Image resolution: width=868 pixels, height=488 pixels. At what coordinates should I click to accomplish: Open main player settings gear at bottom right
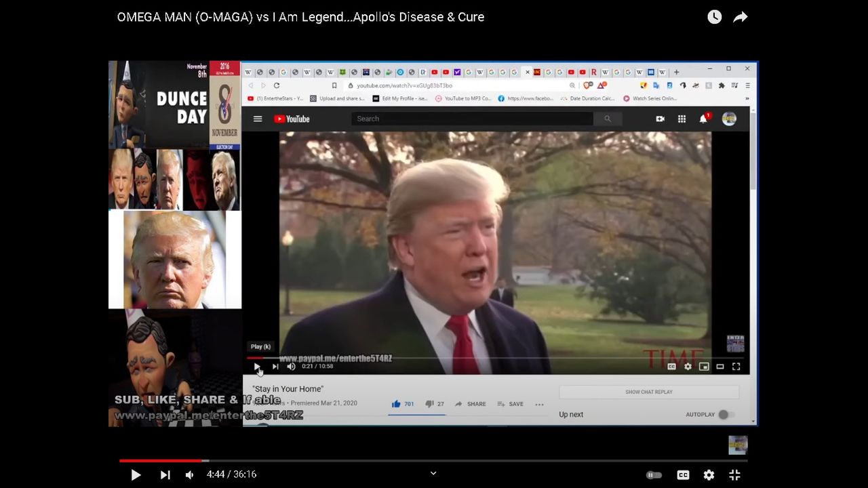click(709, 475)
